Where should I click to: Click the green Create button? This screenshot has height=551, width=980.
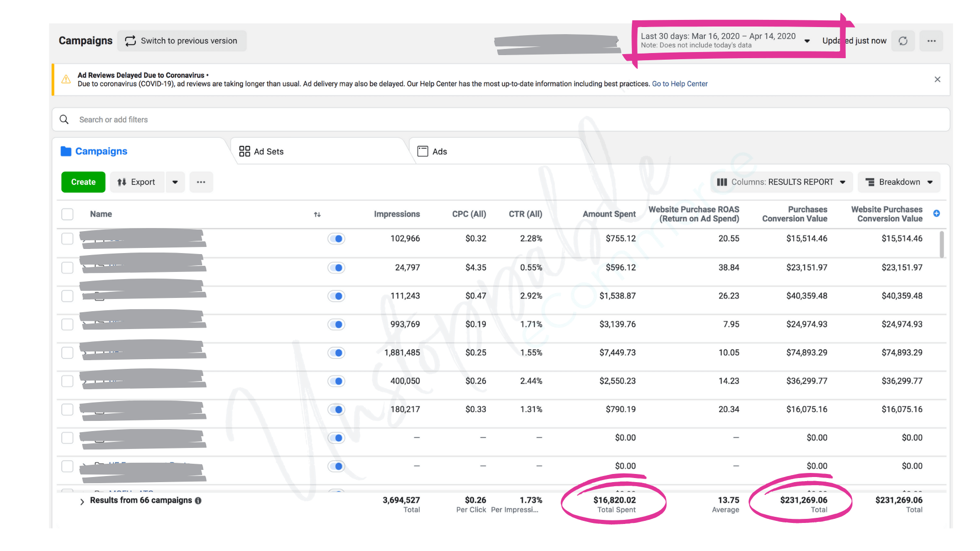click(83, 182)
